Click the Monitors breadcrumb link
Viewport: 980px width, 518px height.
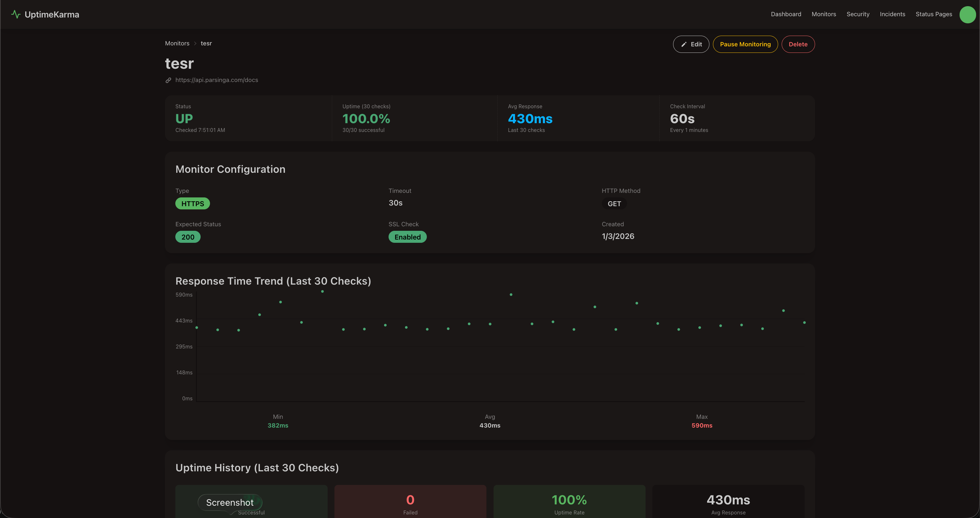pos(177,43)
